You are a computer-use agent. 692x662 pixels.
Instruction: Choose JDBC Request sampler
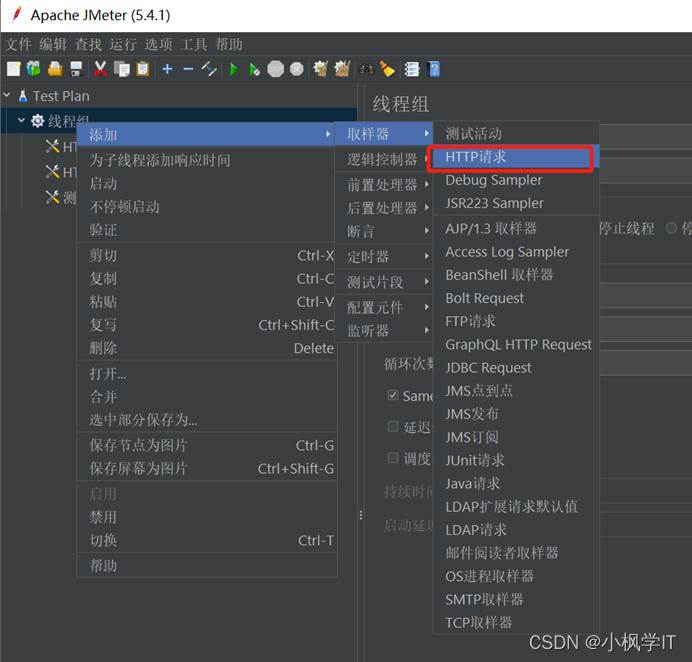pos(515,368)
